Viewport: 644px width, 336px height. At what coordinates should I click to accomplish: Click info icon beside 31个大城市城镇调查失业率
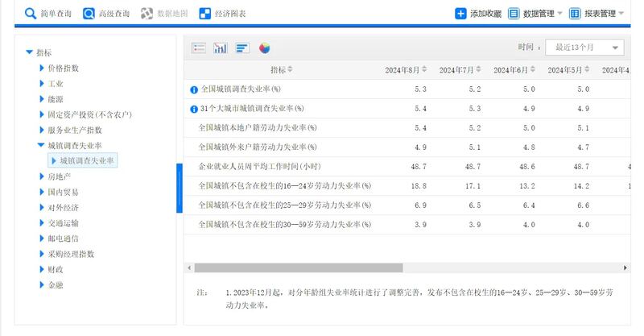[193, 109]
